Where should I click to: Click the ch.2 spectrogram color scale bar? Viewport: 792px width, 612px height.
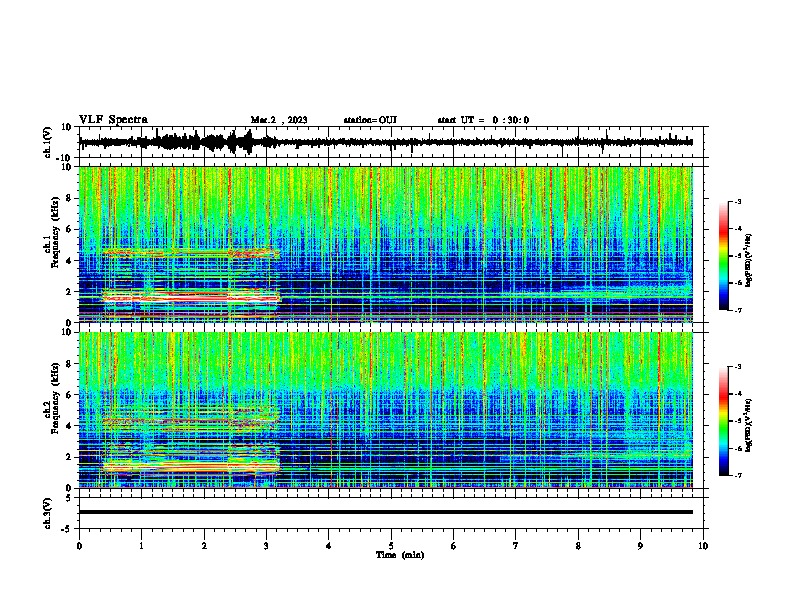pyautogui.click(x=723, y=421)
